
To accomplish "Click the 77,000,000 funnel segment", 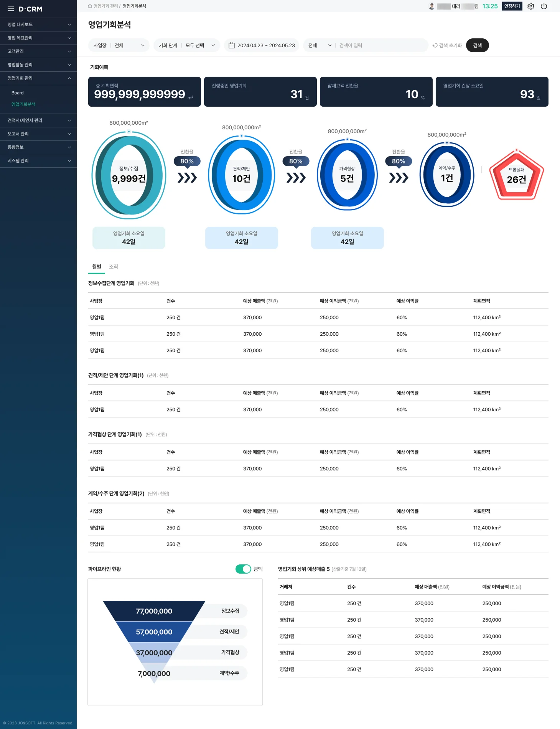I will click(154, 611).
